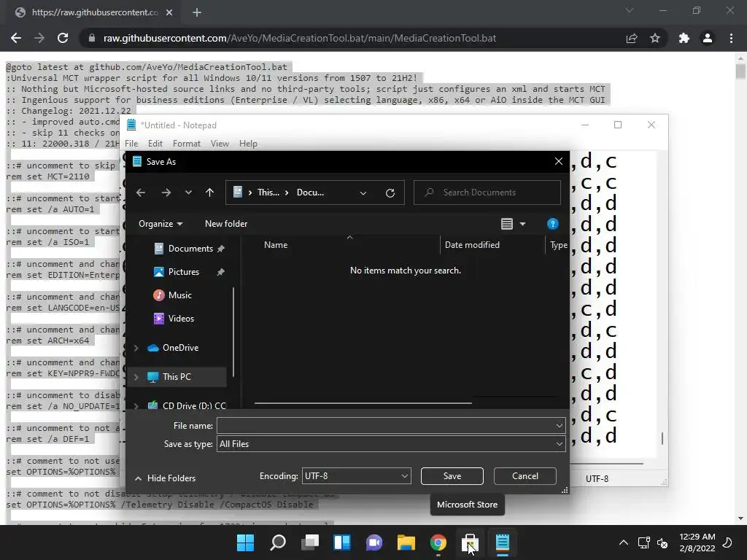Reload the Chrome page
747x560 pixels.
(63, 38)
